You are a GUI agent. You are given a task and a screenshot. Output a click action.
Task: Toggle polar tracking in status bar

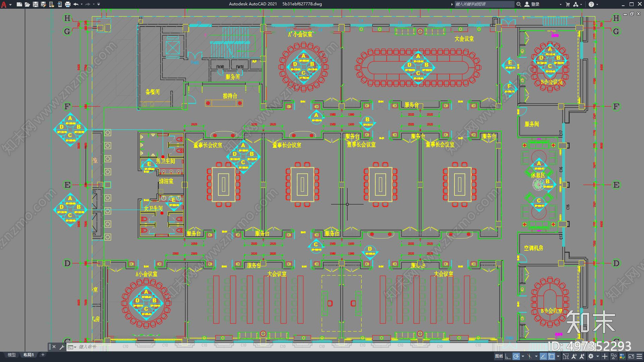[x=516, y=356]
